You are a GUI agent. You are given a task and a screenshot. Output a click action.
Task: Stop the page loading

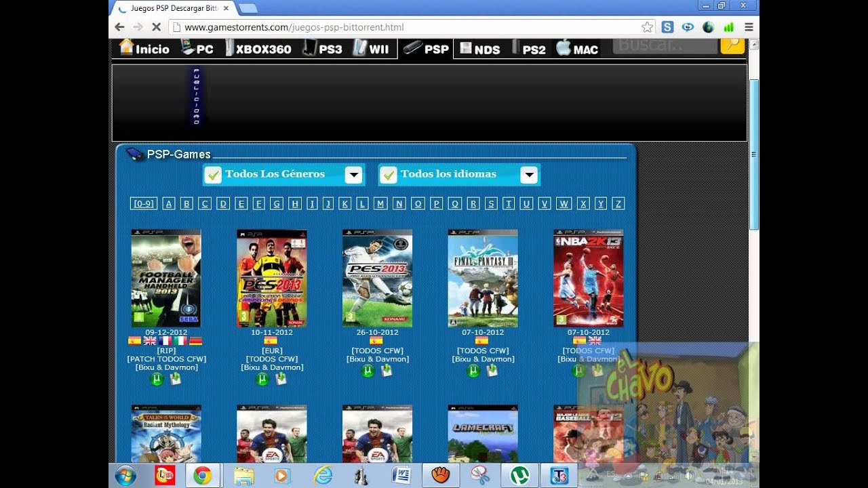[156, 27]
